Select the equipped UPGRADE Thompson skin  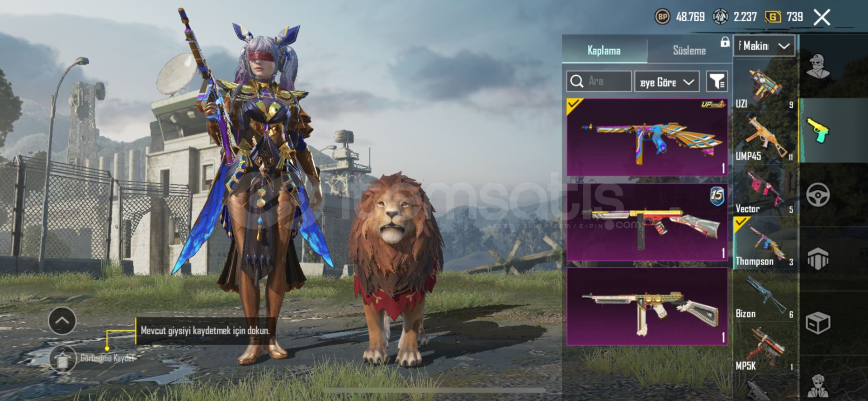(647, 137)
